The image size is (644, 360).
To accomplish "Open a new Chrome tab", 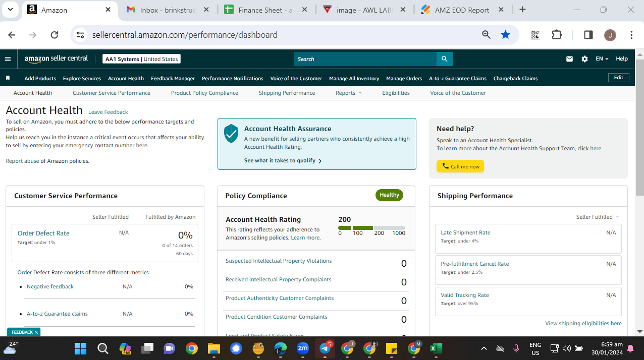I will click(x=522, y=10).
